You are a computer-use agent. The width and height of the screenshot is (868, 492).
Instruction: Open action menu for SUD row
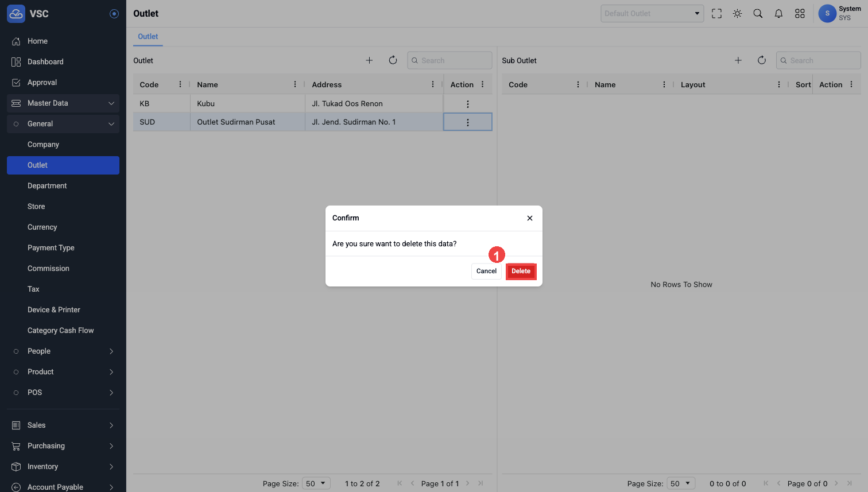click(x=468, y=122)
